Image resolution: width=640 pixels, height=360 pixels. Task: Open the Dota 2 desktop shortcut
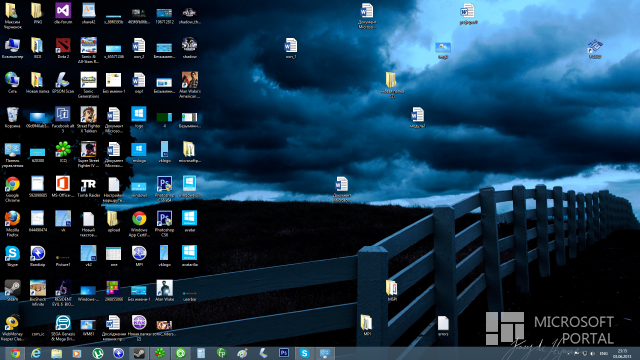coord(63,46)
